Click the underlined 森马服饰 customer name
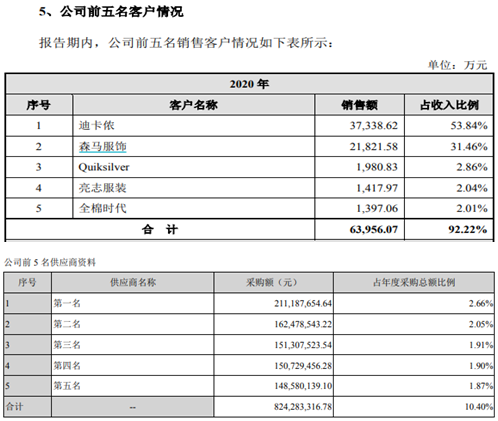The width and height of the screenshot is (498, 421). [x=102, y=146]
